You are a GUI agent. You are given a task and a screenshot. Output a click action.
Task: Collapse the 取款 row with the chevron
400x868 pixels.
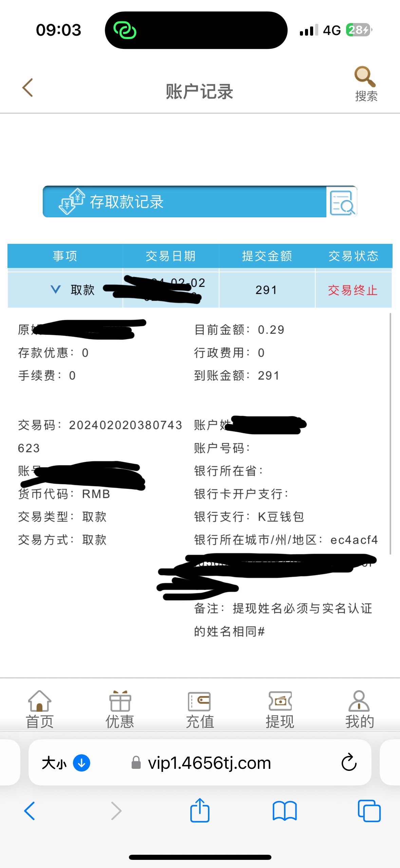pyautogui.click(x=56, y=290)
